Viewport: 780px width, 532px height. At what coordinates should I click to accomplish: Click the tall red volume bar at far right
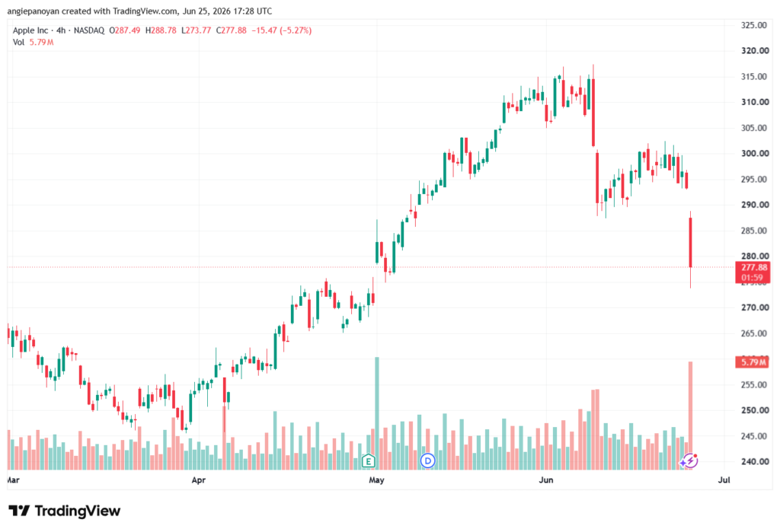(690, 415)
